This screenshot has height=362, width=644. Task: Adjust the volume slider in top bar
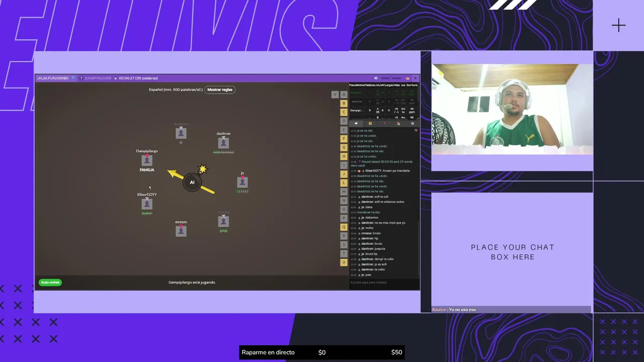(391, 78)
